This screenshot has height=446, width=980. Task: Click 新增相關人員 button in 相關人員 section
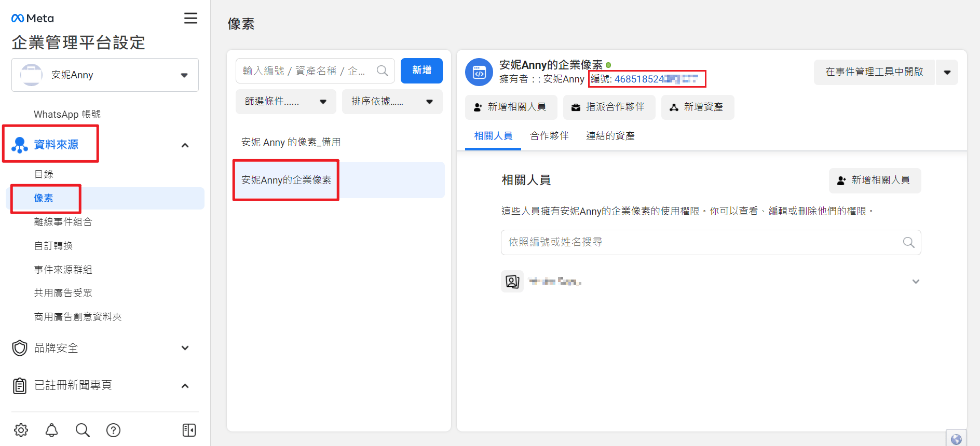pyautogui.click(x=875, y=180)
